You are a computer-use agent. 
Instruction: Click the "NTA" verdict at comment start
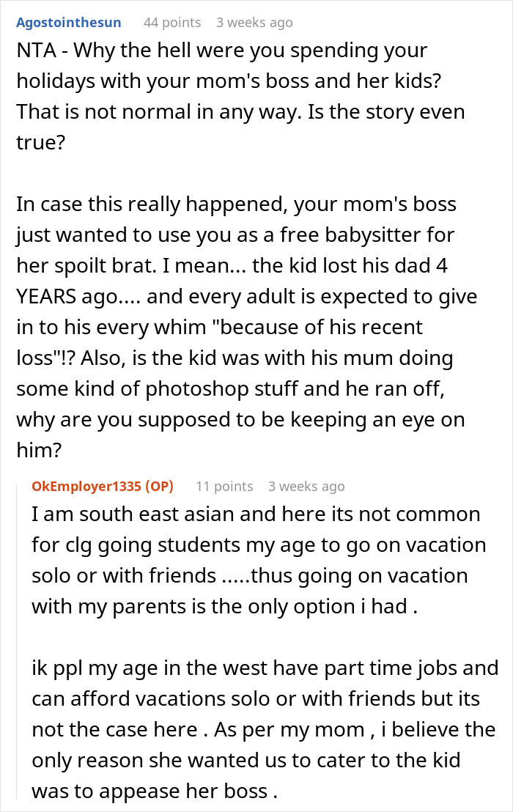point(36,51)
